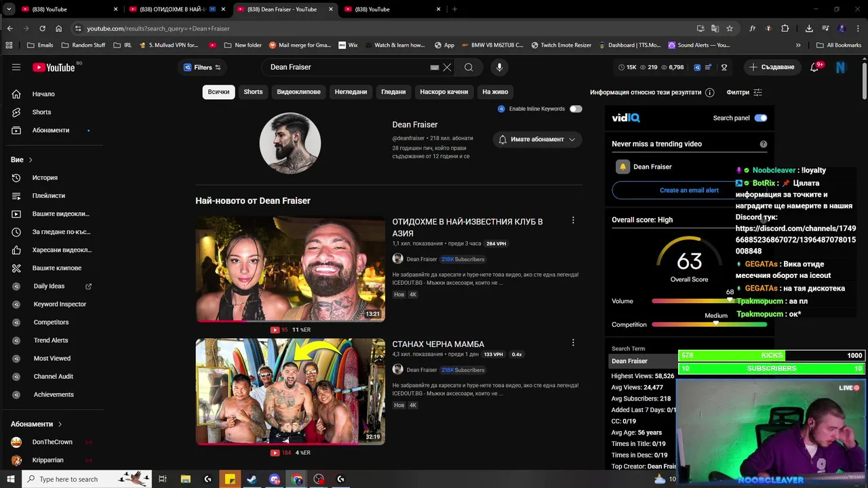The width and height of the screenshot is (868, 488).
Task: Select the Негледани filter chip
Action: click(351, 92)
